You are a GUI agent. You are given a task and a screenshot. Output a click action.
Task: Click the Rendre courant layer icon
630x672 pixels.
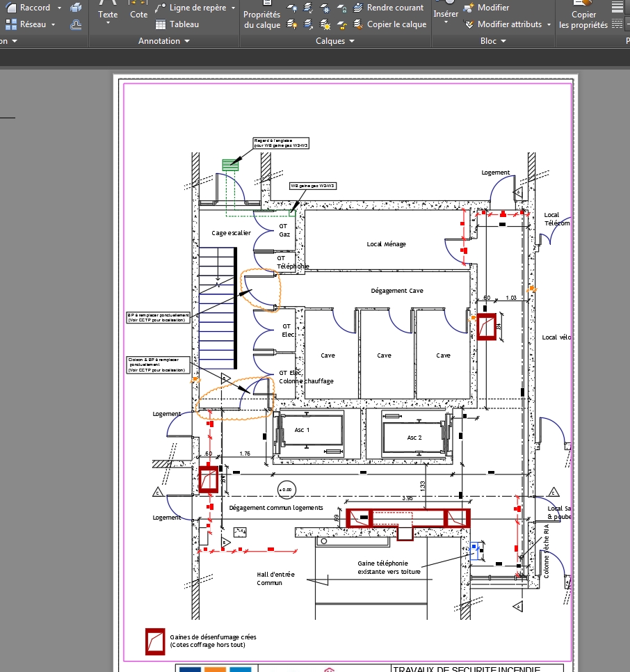(x=358, y=8)
